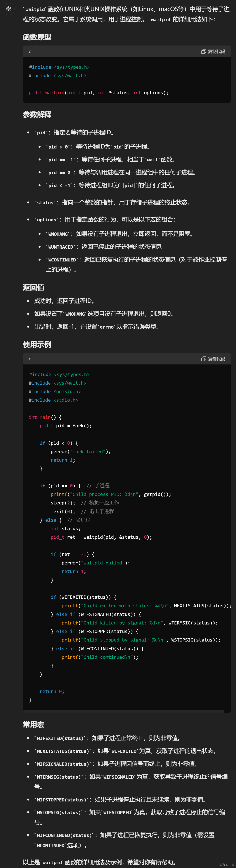Copy code in the 使用示例 code block
The image size is (236, 868).
coord(213,359)
